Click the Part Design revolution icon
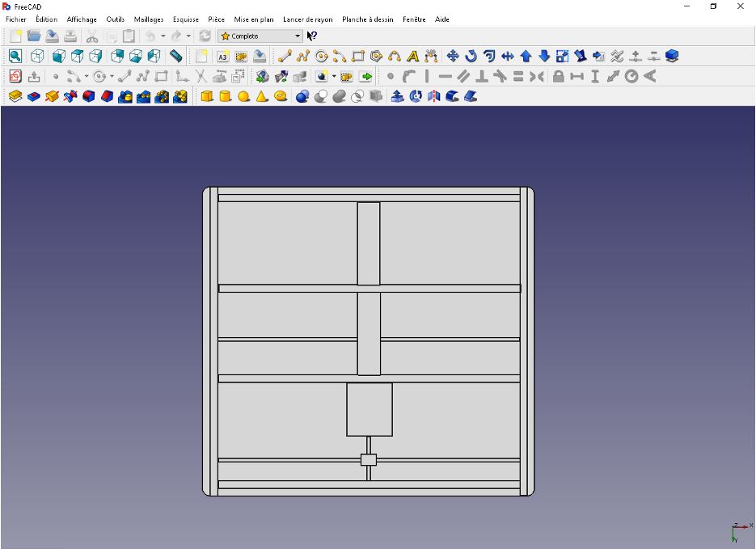756x549 pixels. pos(52,96)
